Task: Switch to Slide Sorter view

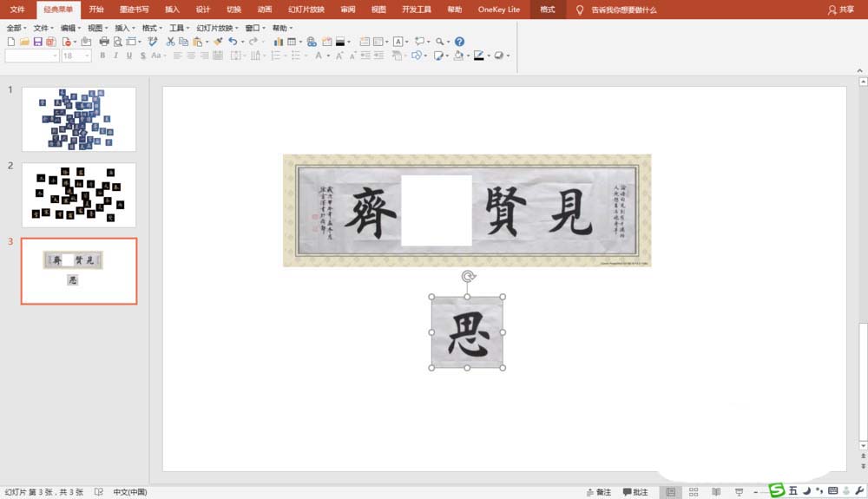Action: click(x=694, y=492)
